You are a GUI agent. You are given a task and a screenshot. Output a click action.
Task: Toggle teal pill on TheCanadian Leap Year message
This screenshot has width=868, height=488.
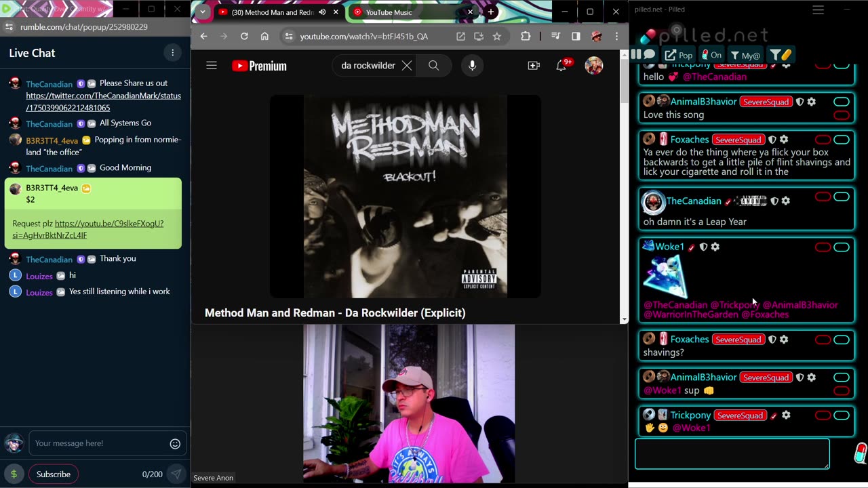click(842, 197)
